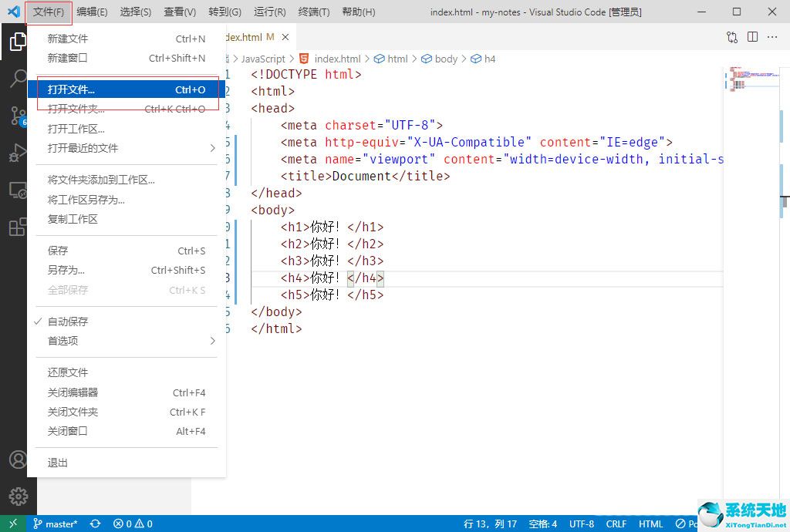Open the Explorer view
This screenshot has height=532, width=790.
18,42
